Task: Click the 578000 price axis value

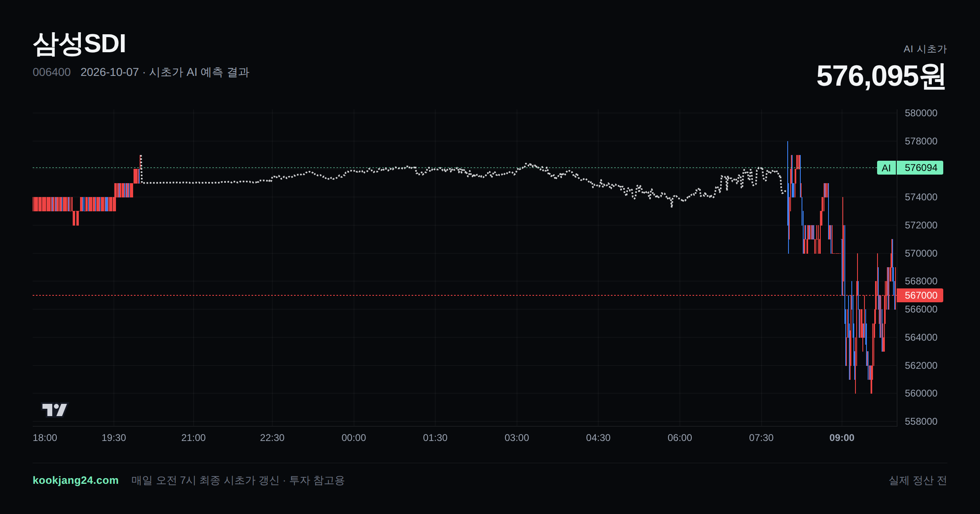Action: pos(921,141)
